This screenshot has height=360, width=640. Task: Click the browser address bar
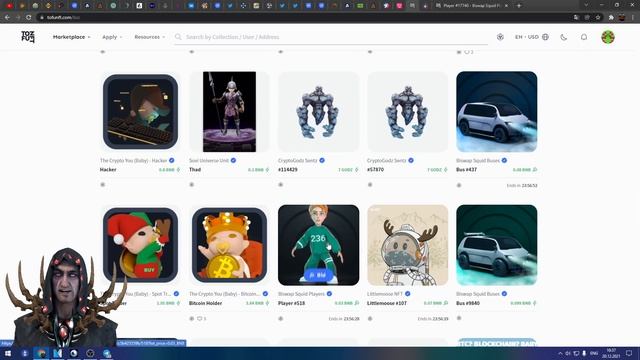click(x=304, y=17)
